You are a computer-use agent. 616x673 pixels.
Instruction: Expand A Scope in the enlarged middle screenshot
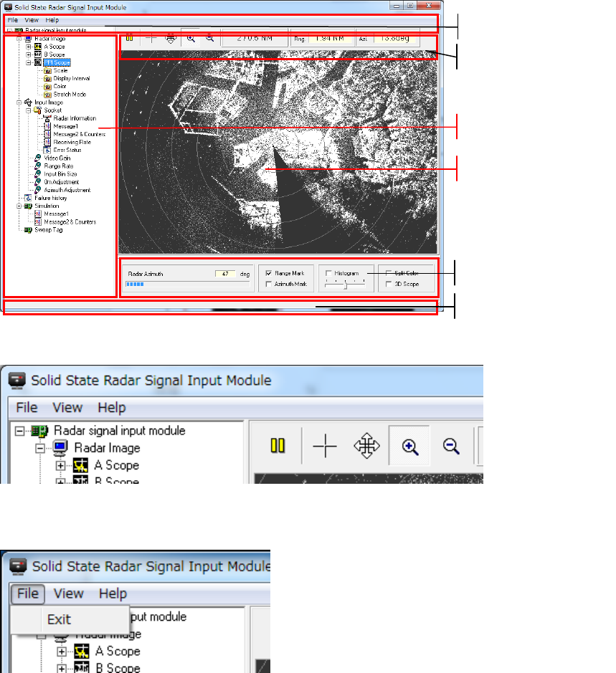pyautogui.click(x=60, y=466)
